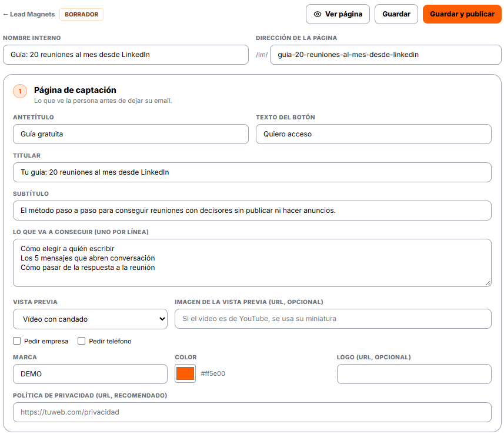Go back to Lead Magnets list
The image size is (504, 434).
point(29,15)
